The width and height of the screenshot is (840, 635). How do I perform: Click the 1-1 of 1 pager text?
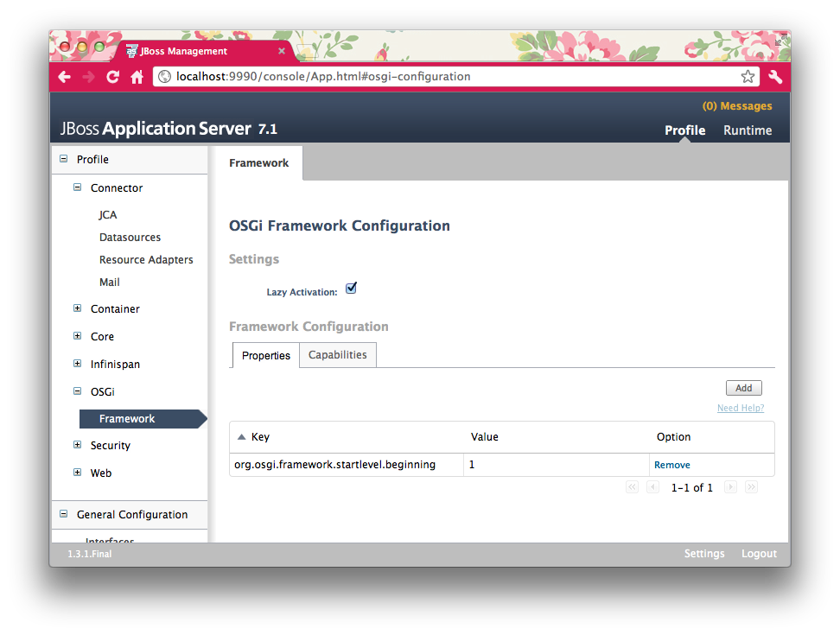691,488
